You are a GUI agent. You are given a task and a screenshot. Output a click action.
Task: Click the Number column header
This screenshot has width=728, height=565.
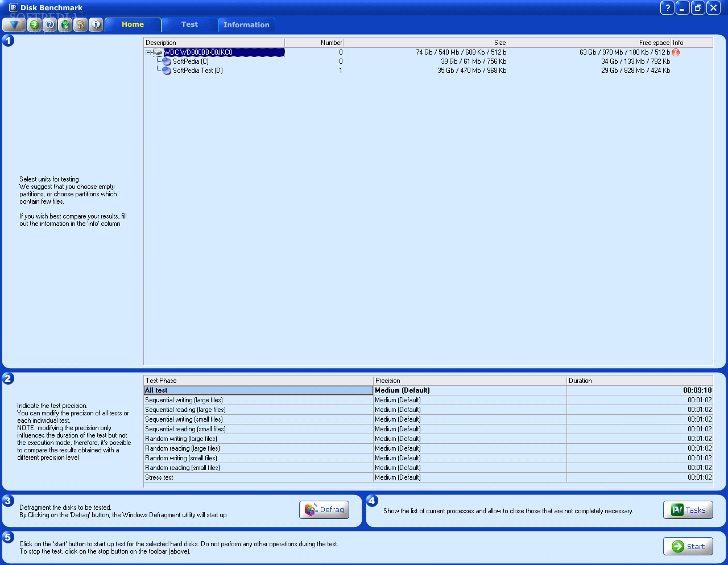coord(314,43)
